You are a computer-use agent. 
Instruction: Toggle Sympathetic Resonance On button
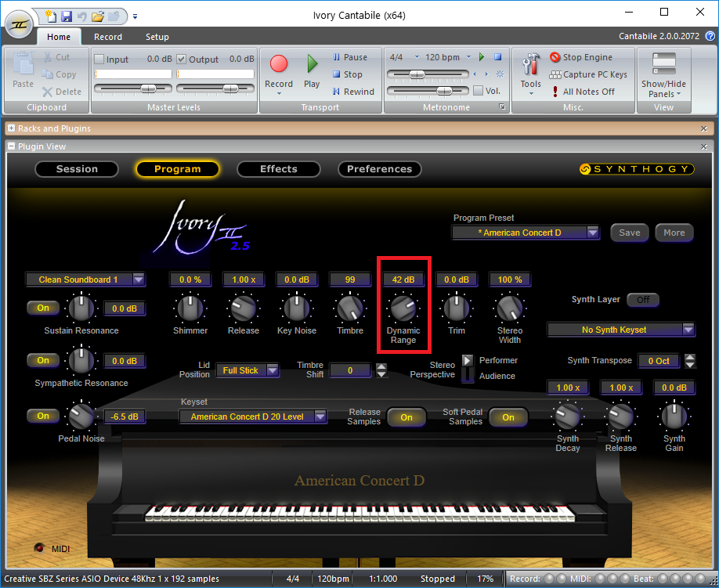pyautogui.click(x=43, y=360)
